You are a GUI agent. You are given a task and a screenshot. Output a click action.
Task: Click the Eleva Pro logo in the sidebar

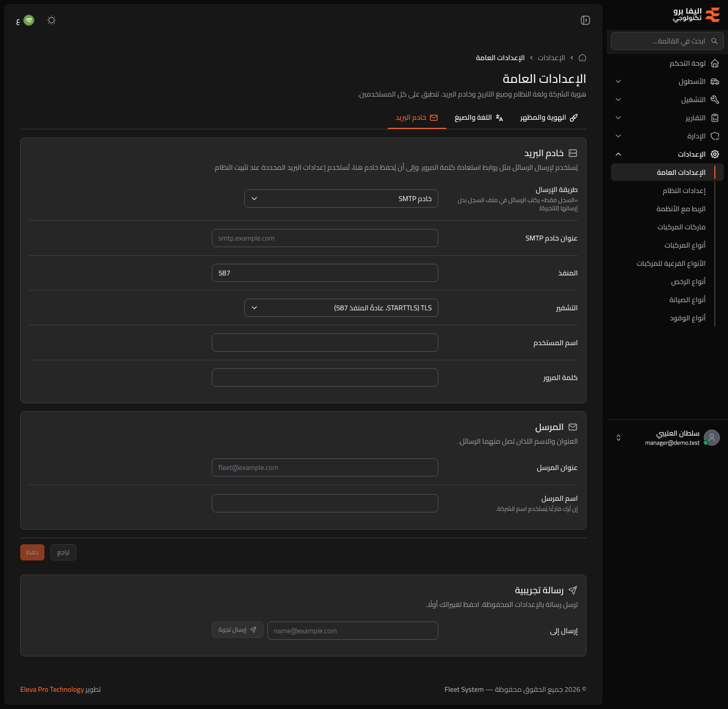697,15
